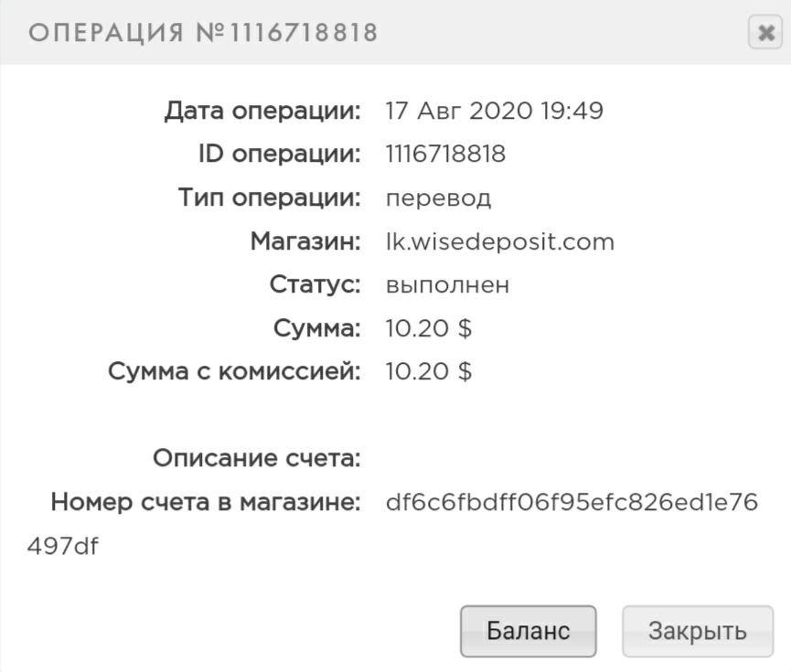The height and width of the screenshot is (672, 791).
Task: Click the Баланс button
Action: click(x=528, y=631)
